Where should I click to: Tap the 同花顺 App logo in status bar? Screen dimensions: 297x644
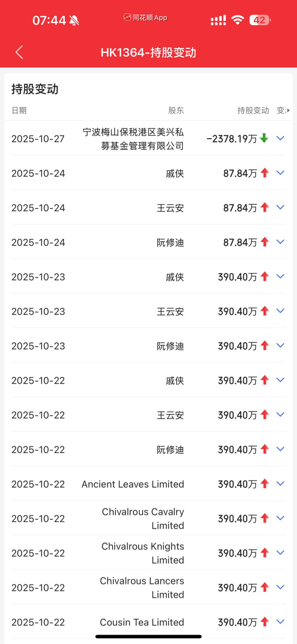(x=127, y=17)
